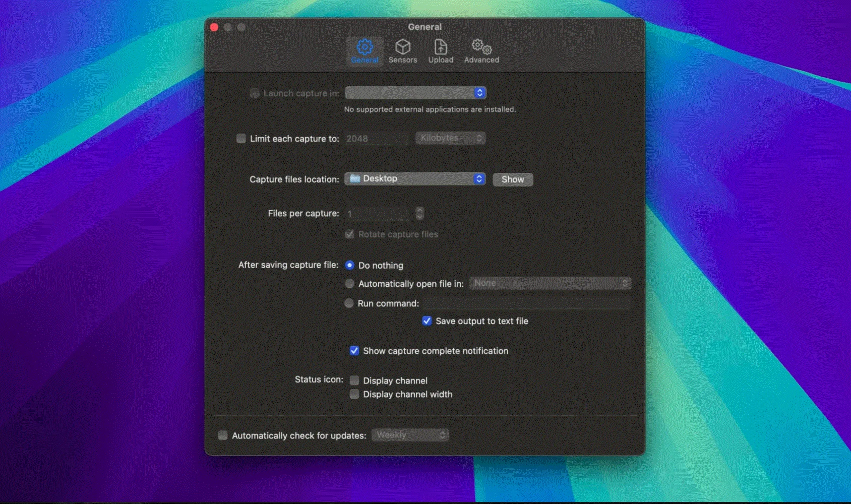
Task: Open the Weekly update frequency dropdown
Action: [x=410, y=435]
